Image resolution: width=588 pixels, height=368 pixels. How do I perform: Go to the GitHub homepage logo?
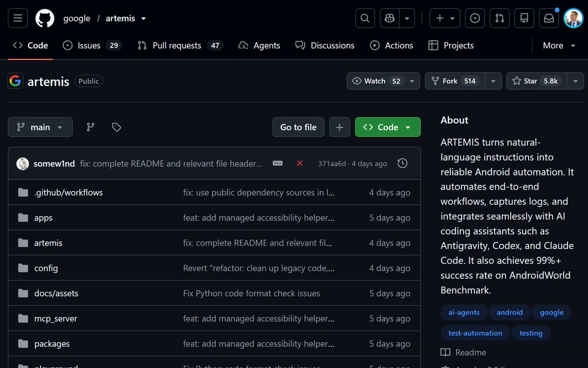coord(45,18)
